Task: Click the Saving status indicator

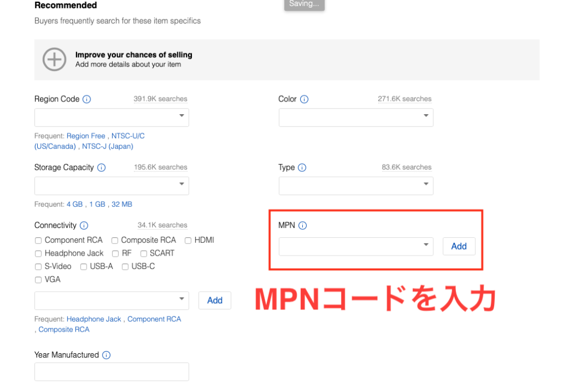Action: pos(304,3)
